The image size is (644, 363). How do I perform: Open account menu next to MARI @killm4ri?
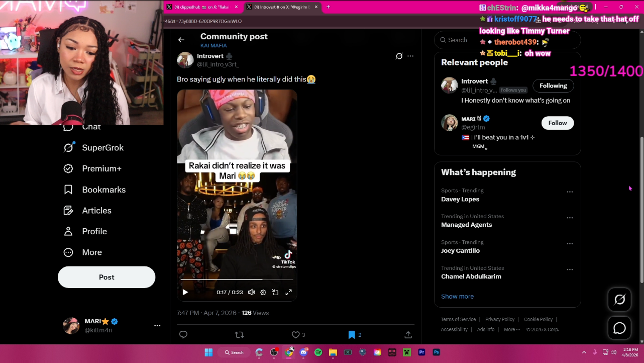coord(157,326)
